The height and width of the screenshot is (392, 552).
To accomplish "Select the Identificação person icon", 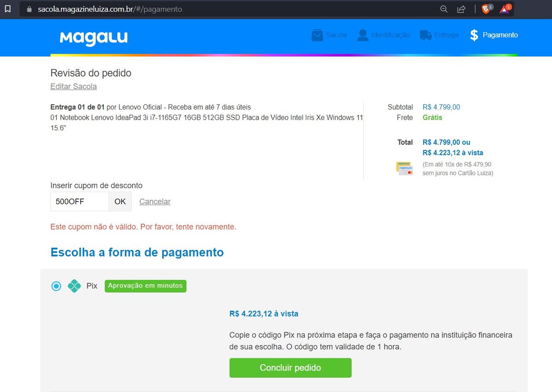I will tap(362, 35).
